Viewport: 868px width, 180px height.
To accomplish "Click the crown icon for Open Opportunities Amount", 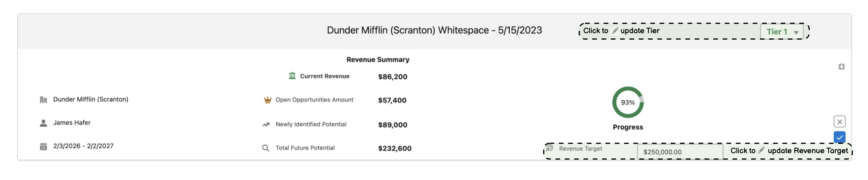I will [268, 100].
